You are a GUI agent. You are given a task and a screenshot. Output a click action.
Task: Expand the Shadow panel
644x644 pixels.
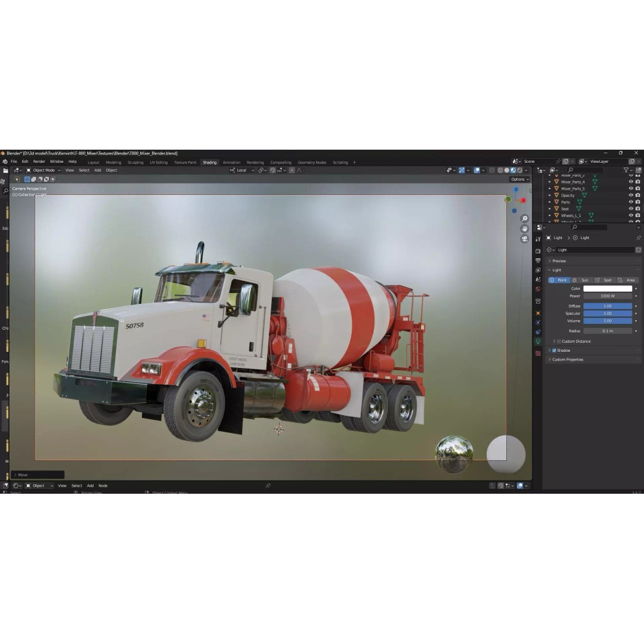click(x=550, y=351)
